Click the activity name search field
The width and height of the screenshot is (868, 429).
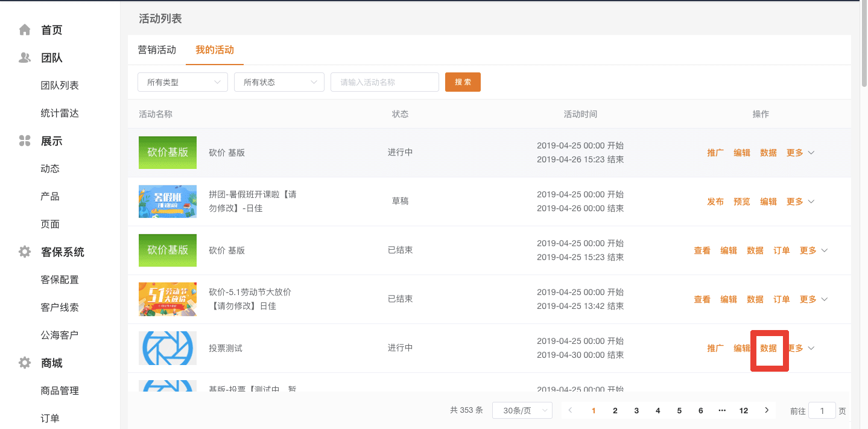click(384, 82)
